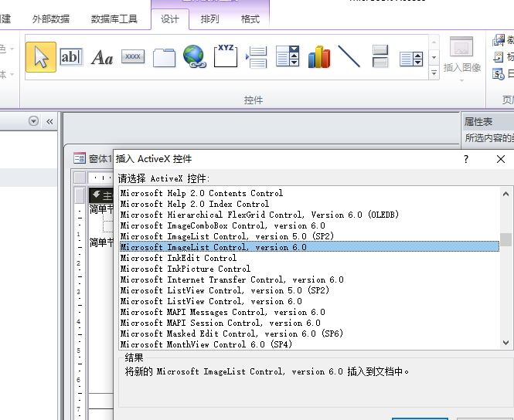Screen dimensions: 514x420
Task: Open the 外部数据 ribbon tab
Action: [51, 19]
